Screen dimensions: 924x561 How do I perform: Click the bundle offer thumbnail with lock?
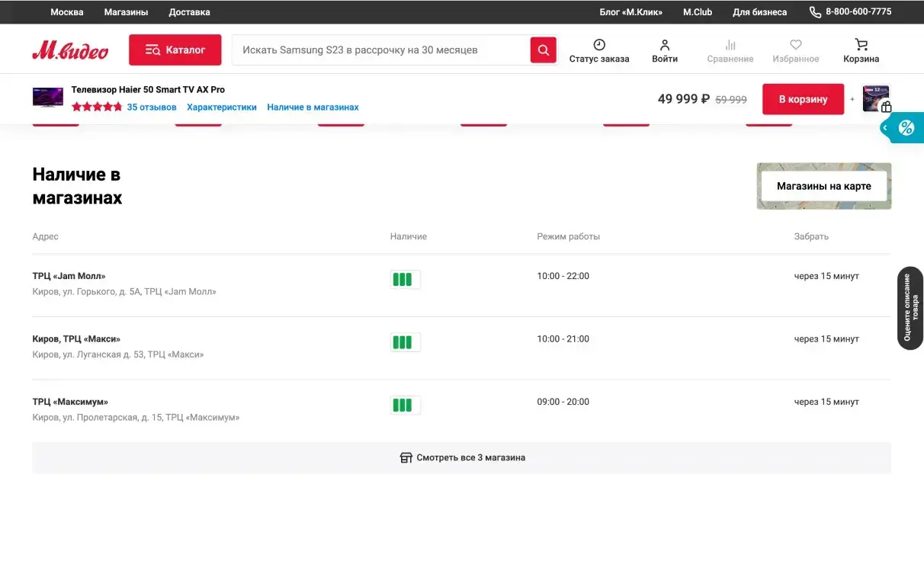pyautogui.click(x=876, y=99)
